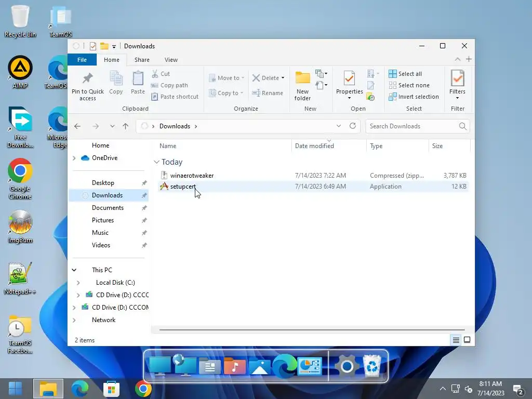
Task: Open Notepad++ desktop shortcut
Action: click(20, 278)
